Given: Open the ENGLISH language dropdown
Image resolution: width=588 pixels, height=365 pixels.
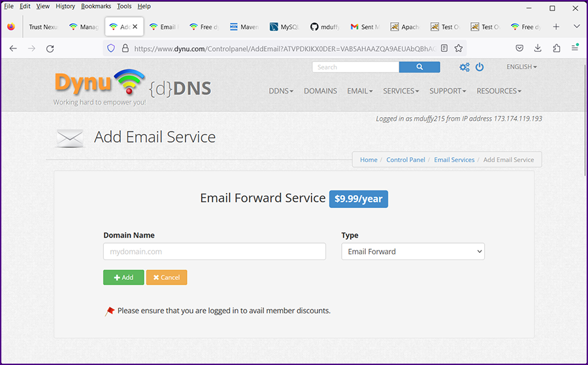Looking at the screenshot, I should tap(521, 67).
